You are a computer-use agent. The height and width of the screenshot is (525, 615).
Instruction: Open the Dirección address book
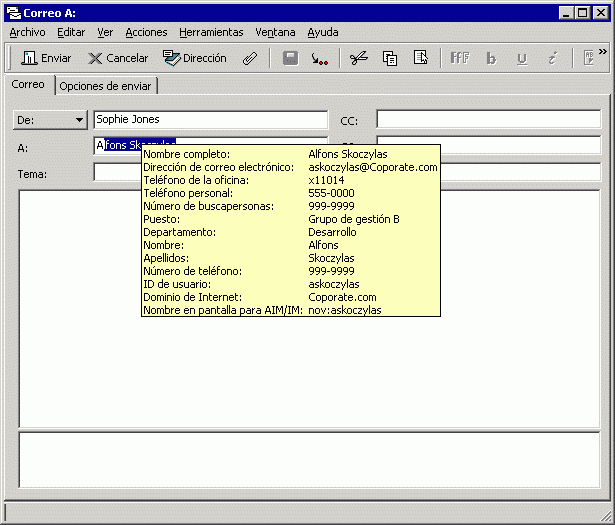(x=195, y=58)
